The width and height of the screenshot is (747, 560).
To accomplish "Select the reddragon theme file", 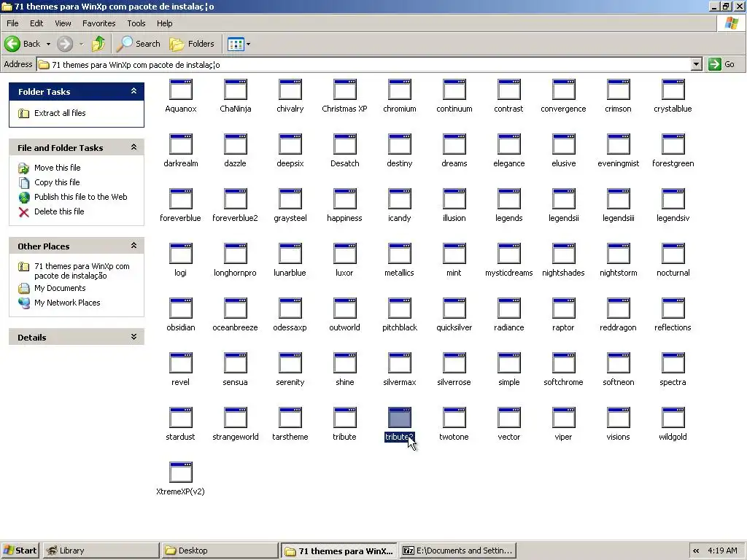I will pos(619,315).
